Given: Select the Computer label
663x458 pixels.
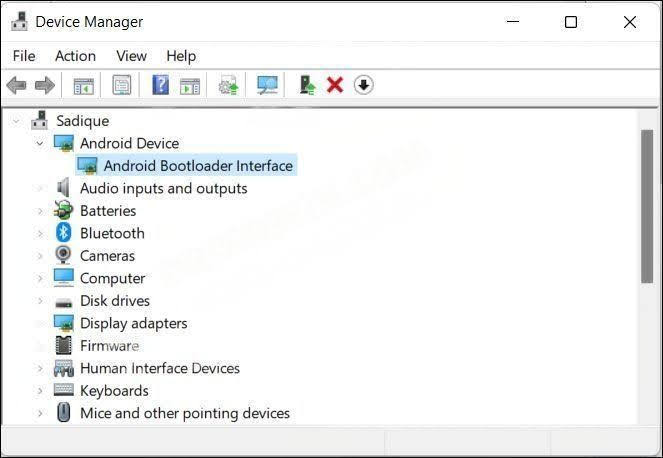Looking at the screenshot, I should click(112, 278).
